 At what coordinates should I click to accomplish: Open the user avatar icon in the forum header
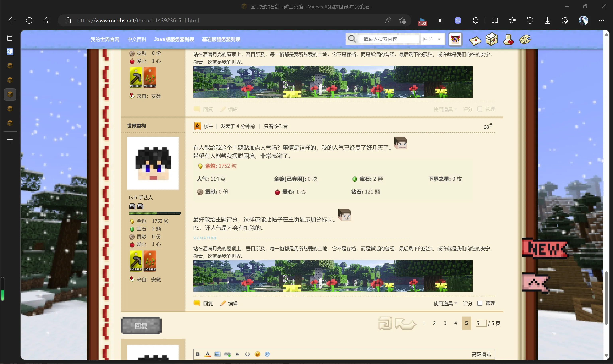[455, 39]
